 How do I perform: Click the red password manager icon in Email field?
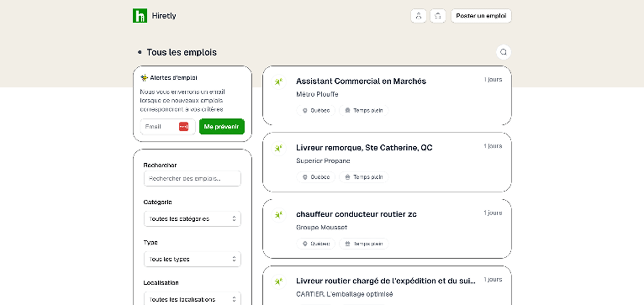point(184,127)
